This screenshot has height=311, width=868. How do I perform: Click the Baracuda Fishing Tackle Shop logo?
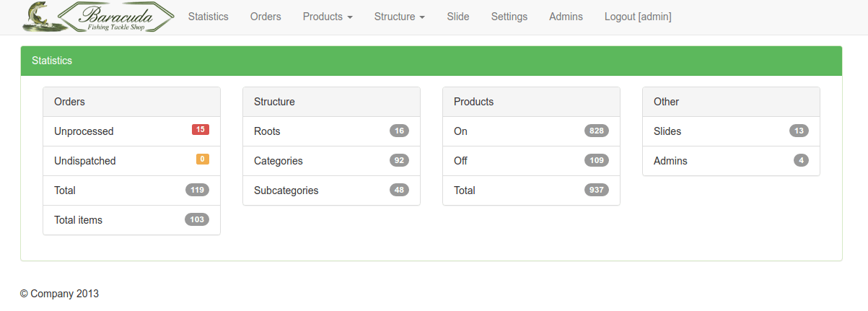pos(99,17)
